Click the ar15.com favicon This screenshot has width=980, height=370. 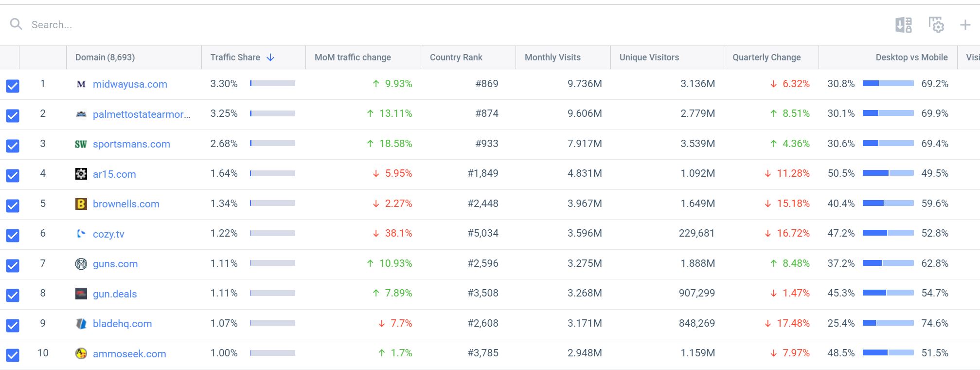(x=81, y=174)
